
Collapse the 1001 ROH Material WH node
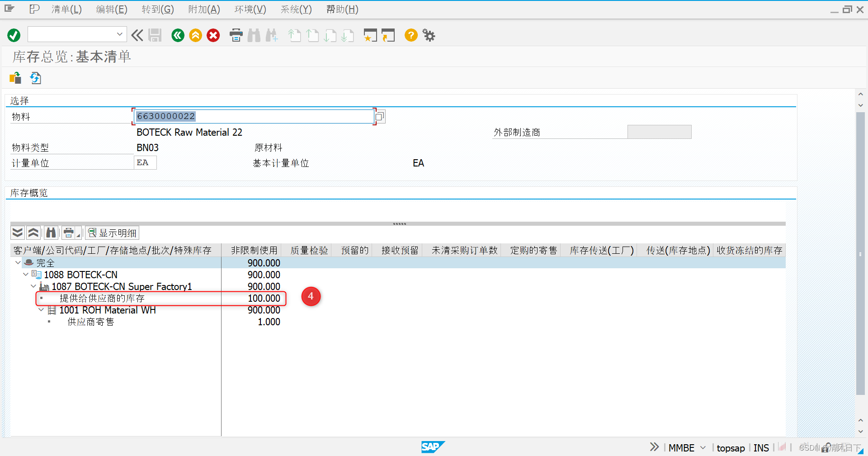coord(41,309)
